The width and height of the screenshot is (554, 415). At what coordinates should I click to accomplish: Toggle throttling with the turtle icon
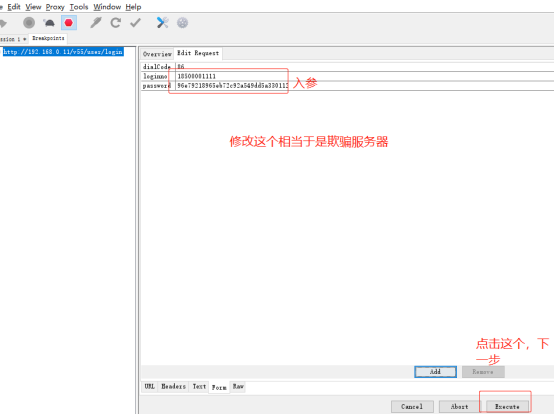click(x=49, y=23)
